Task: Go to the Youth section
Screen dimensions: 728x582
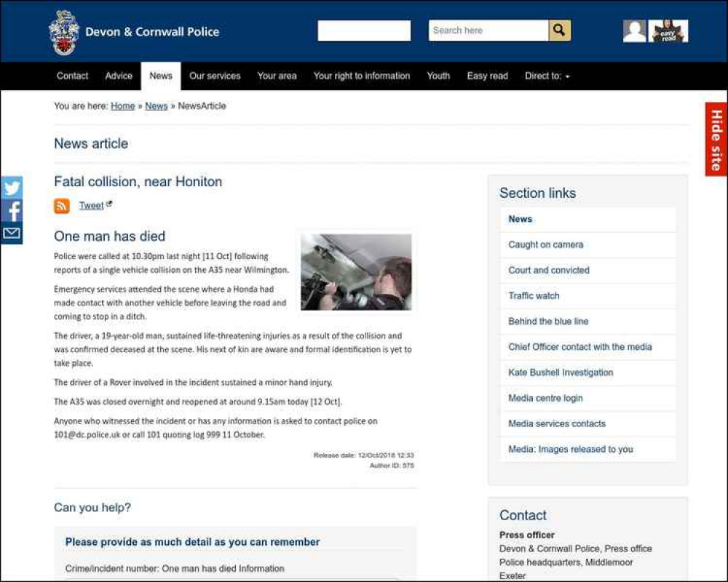Action: (438, 76)
